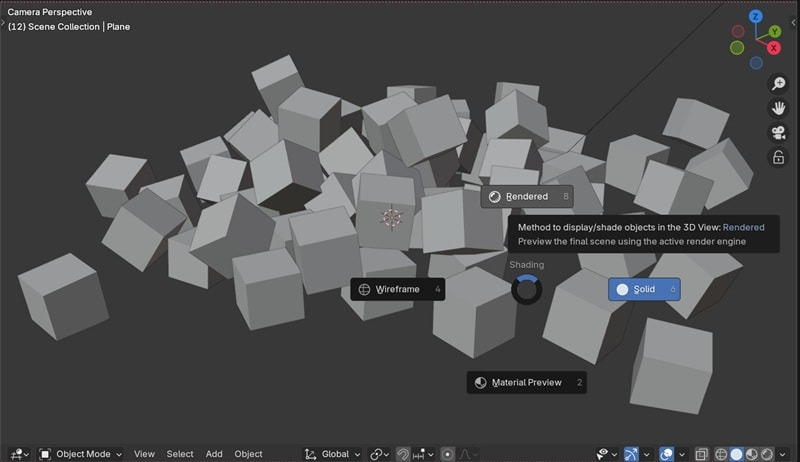
Task: Open the shading options dropdown arrow
Action: pos(782,454)
